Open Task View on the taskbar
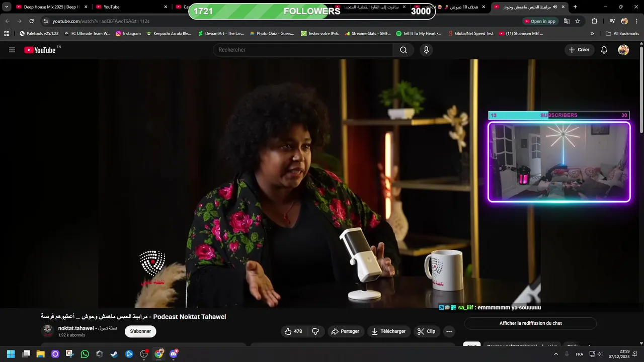Viewport: 644px width, 362px height. coord(26,354)
